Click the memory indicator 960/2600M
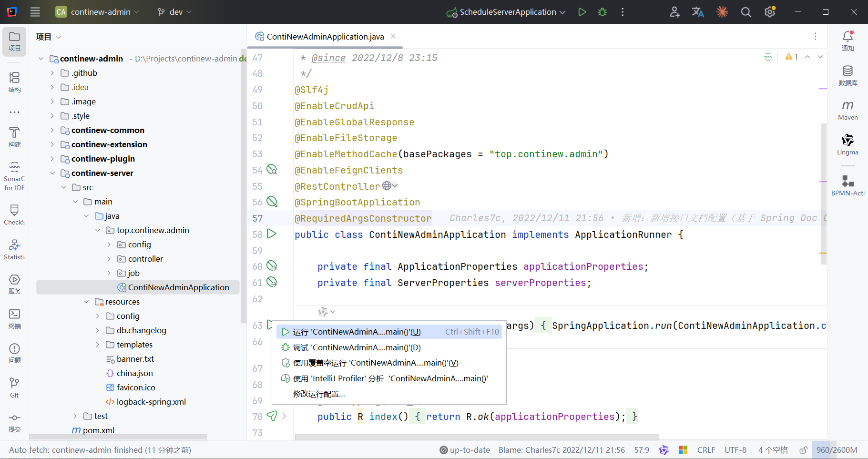Screen dimensions: 868x459 [x=837, y=450]
